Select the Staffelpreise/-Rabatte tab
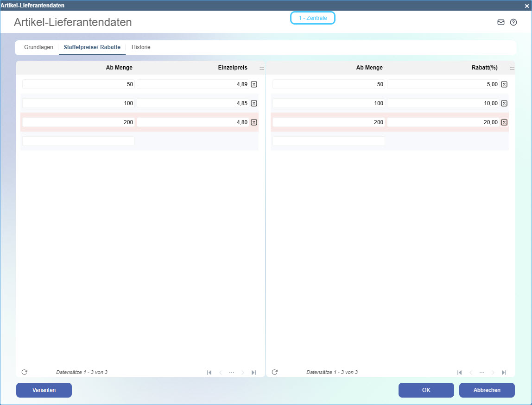Viewport: 532px width, 405px height. pos(92,47)
